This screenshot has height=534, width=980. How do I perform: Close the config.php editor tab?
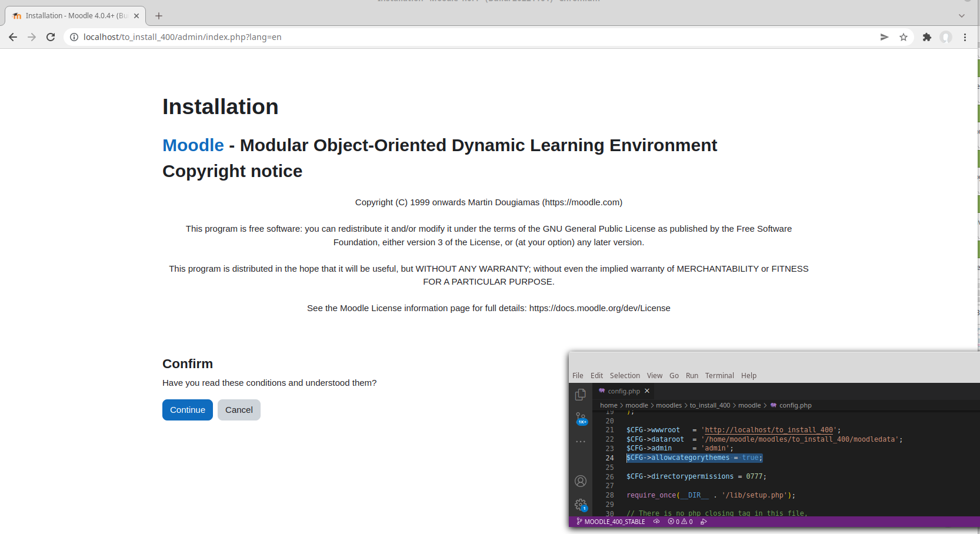click(x=647, y=391)
